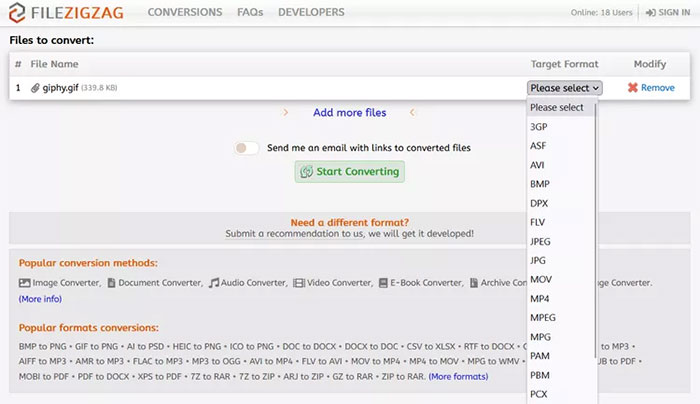This screenshot has width=700, height=404.
Task: Go to the FAQs page
Action: 256,13
